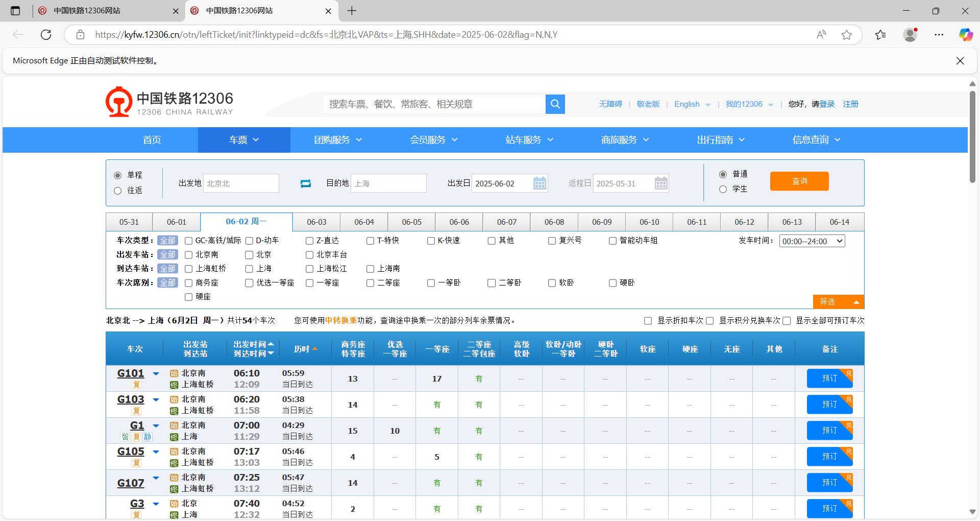
Task: Click the 复 badge under G101
Action: tap(136, 385)
